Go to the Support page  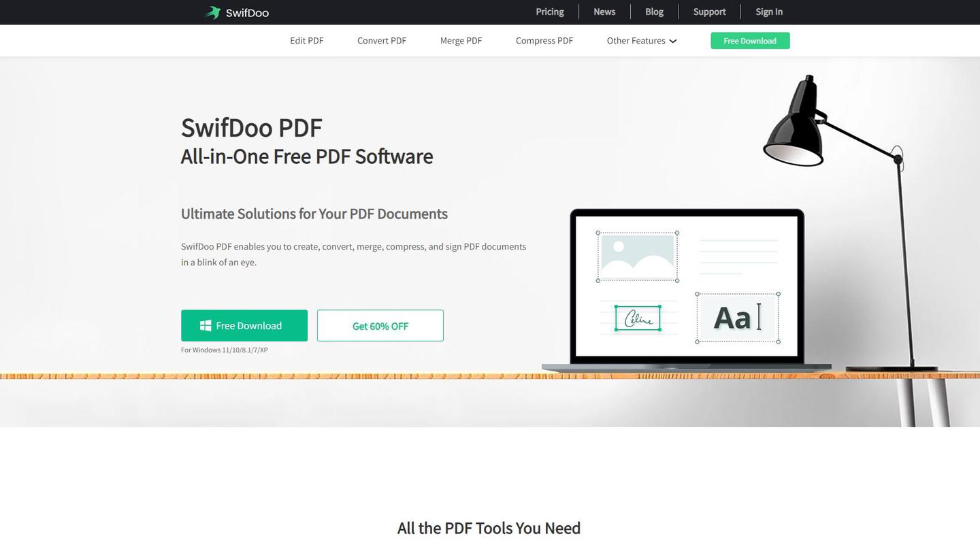tap(708, 12)
